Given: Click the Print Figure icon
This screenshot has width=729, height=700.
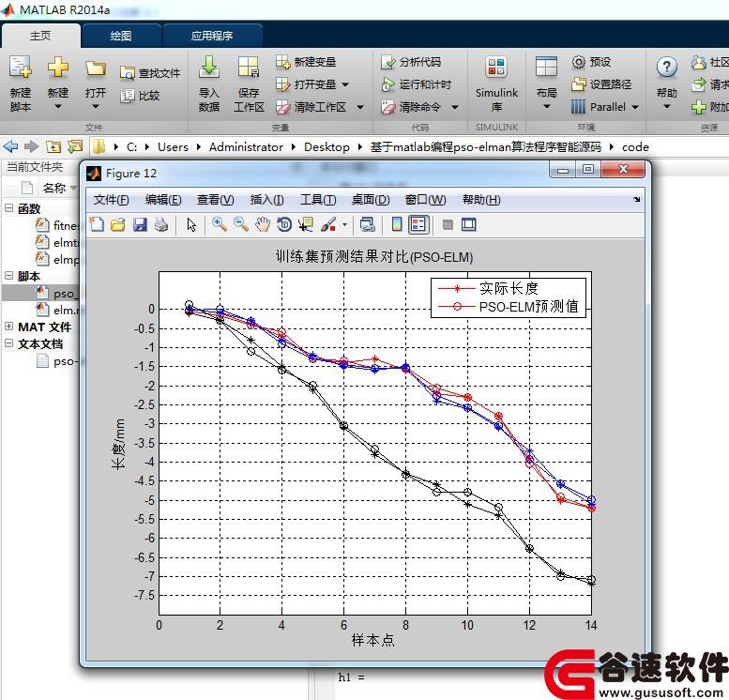Looking at the screenshot, I should 161,224.
